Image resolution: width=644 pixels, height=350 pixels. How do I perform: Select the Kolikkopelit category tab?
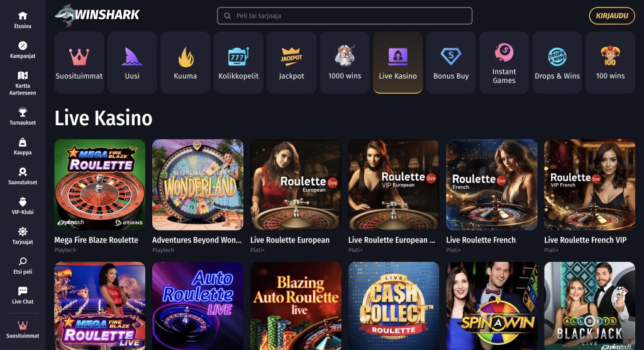point(238,62)
